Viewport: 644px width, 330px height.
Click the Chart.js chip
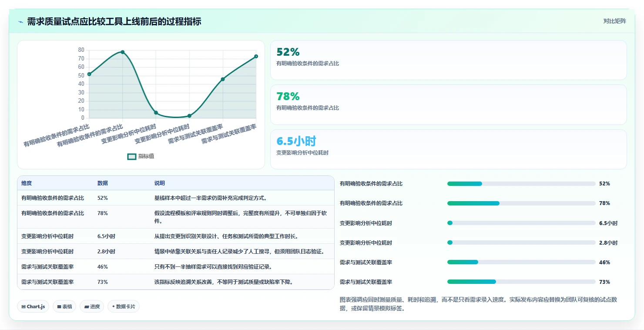click(33, 306)
